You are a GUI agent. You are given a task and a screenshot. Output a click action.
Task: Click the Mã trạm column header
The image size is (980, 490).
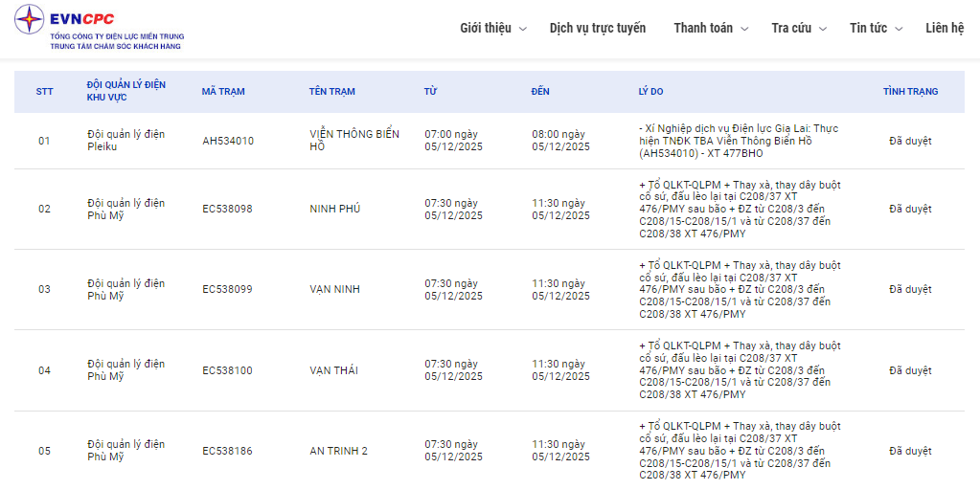click(x=223, y=92)
